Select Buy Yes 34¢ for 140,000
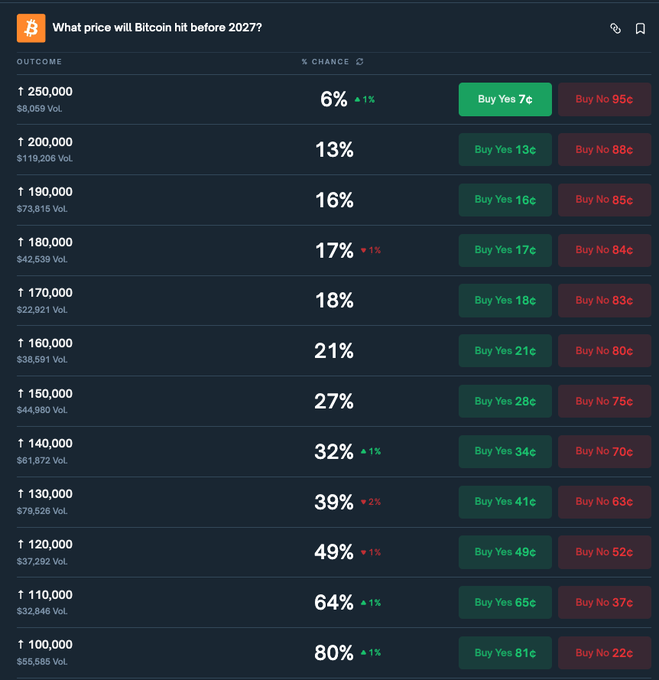Viewport: 659px width, 680px height. tap(505, 451)
